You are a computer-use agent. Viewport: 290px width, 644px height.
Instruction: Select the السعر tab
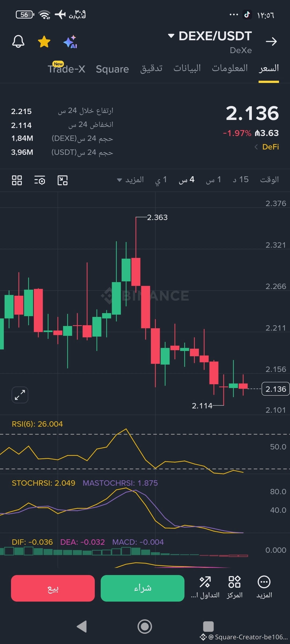(269, 68)
